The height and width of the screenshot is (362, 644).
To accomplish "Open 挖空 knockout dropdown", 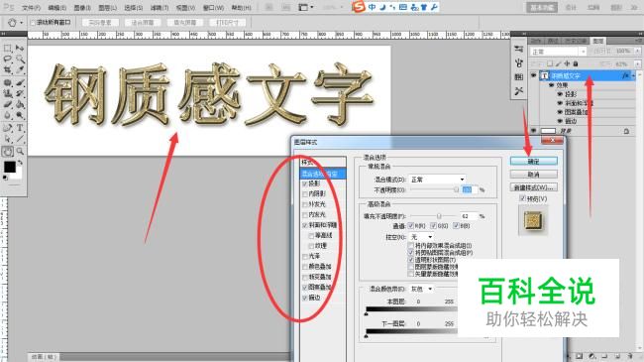I will click(421, 237).
